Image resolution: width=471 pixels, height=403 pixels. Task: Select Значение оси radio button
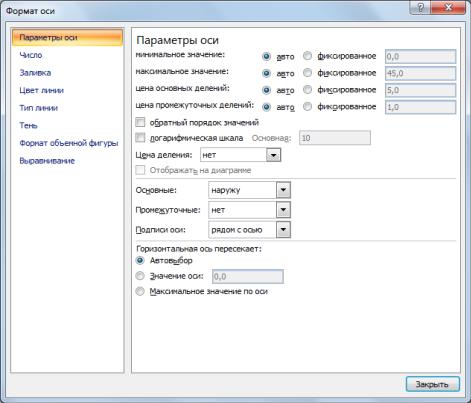[x=140, y=276]
